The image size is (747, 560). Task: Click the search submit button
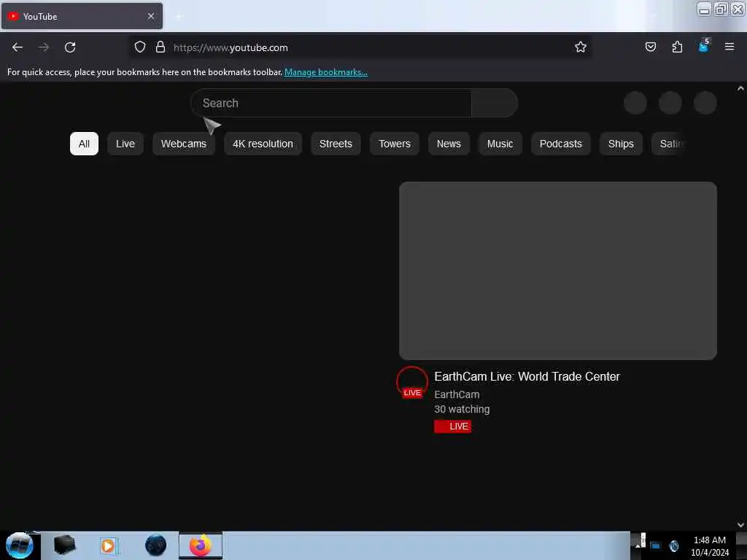495,103
